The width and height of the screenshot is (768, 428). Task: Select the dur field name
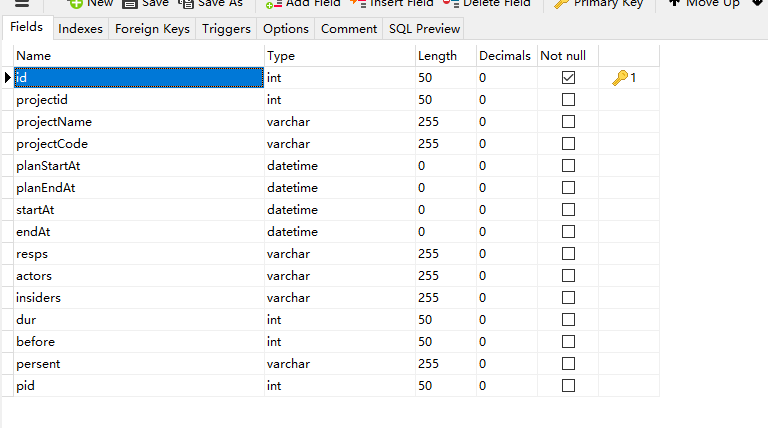(139, 320)
